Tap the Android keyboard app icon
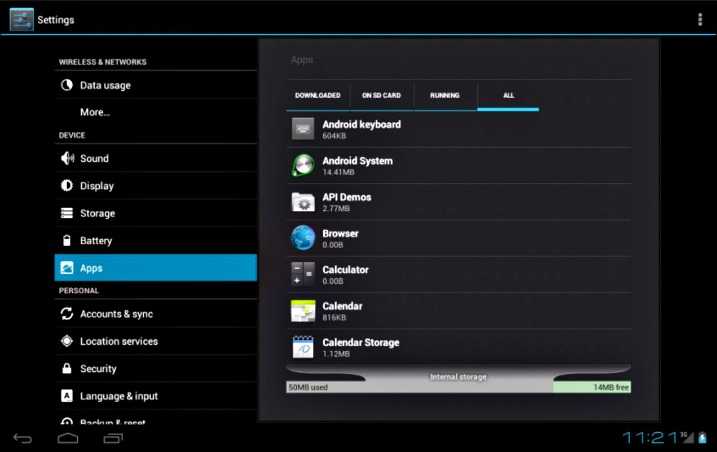This screenshot has width=717, height=452. coord(303,129)
